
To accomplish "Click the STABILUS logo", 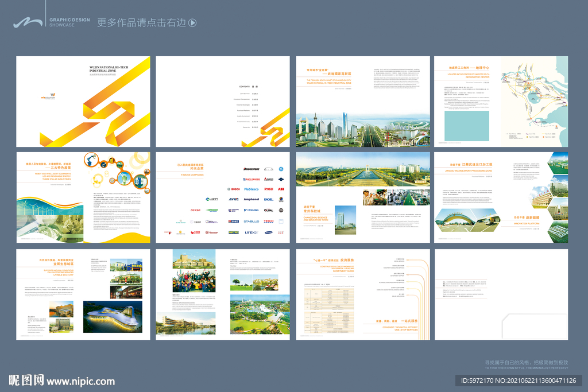I will coord(252,222).
